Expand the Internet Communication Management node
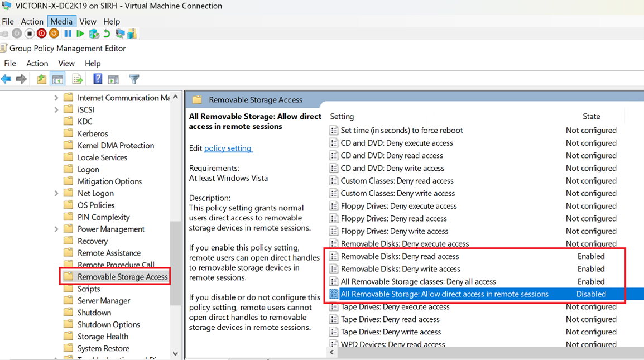This screenshot has width=644, height=360. tap(56, 97)
